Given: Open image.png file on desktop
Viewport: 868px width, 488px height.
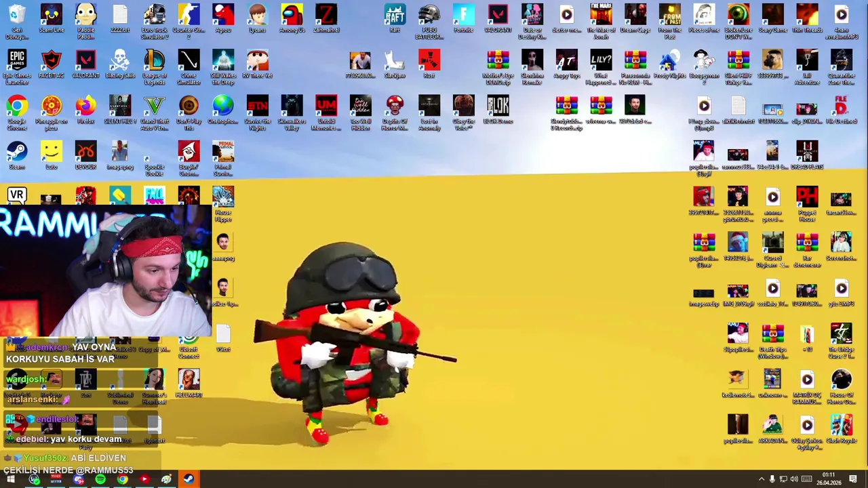Looking at the screenshot, I should coord(120,156).
